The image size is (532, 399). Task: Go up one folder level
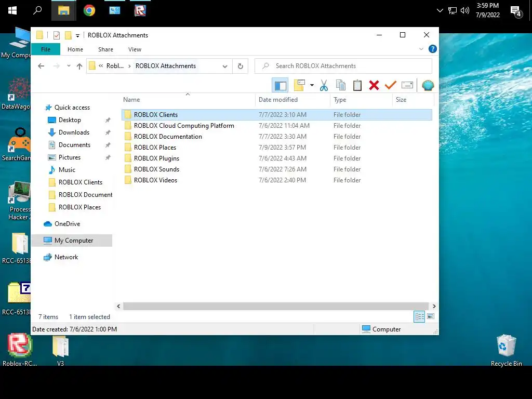click(79, 66)
